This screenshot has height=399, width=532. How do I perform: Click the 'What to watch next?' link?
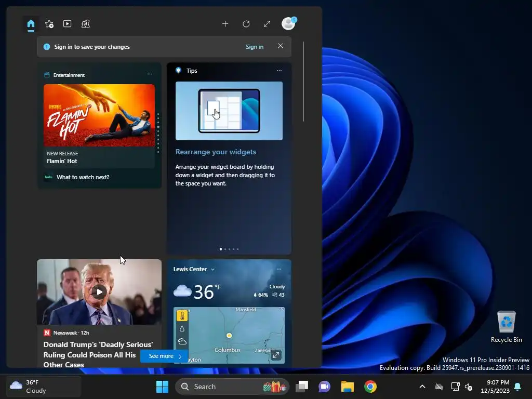83,177
